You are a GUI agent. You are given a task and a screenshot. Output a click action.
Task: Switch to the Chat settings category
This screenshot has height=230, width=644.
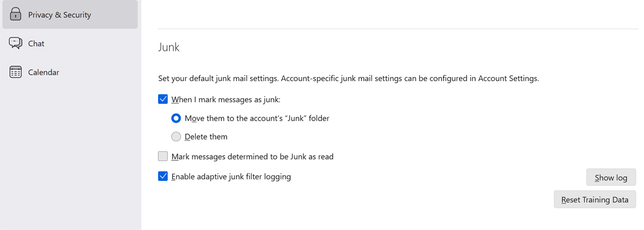pyautogui.click(x=70, y=44)
